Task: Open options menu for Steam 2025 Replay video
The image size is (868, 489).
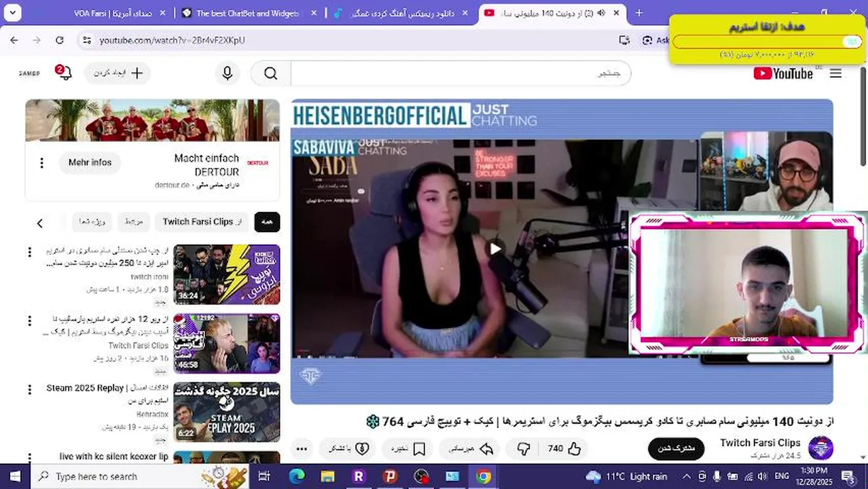Action: click(29, 390)
